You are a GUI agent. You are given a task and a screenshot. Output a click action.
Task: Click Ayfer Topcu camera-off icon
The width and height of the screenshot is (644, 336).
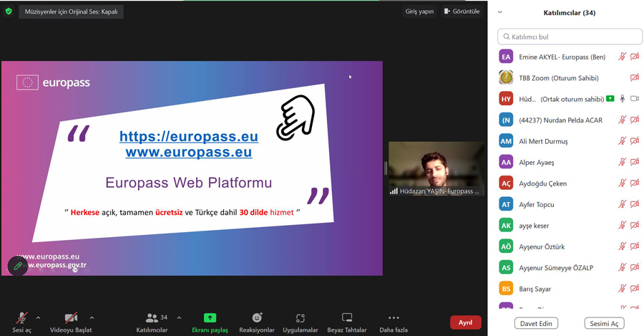coord(635,204)
